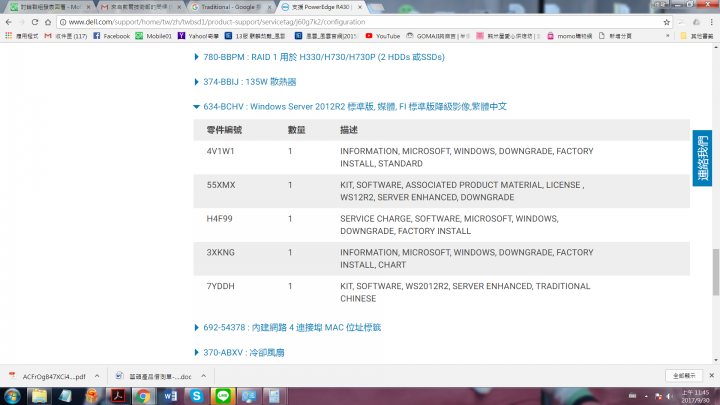The width and height of the screenshot is (720, 405).
Task: Launch Adobe Acrobat from the taskbar
Action: click(x=118, y=396)
